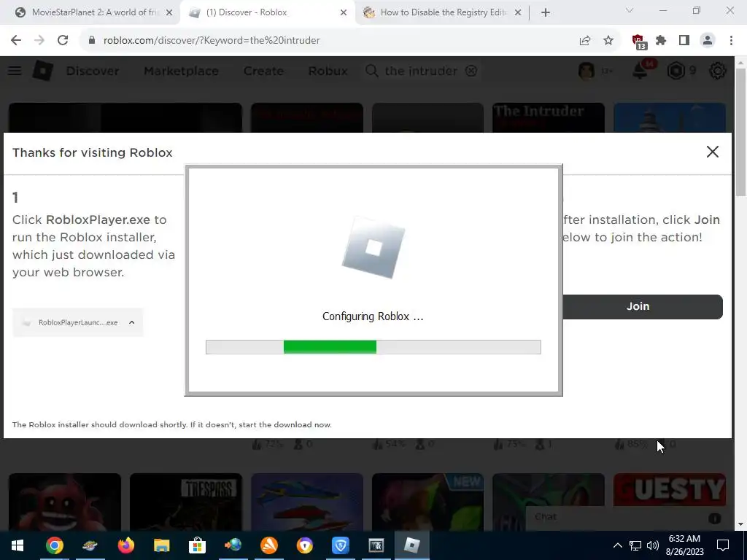747x560 pixels.
Task: Open The Intruder game thumbnail
Action: [x=549, y=117]
